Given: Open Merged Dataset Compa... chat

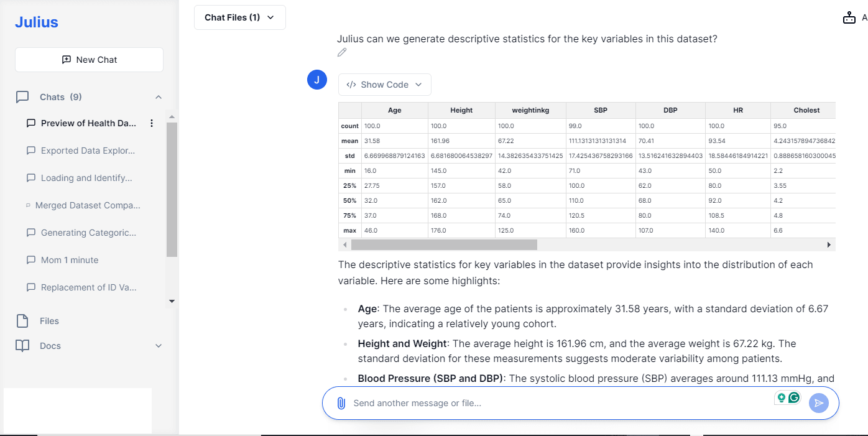Looking at the screenshot, I should [x=88, y=205].
